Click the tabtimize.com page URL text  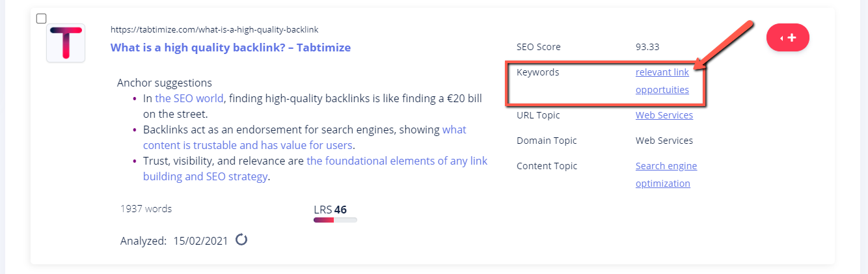[214, 29]
